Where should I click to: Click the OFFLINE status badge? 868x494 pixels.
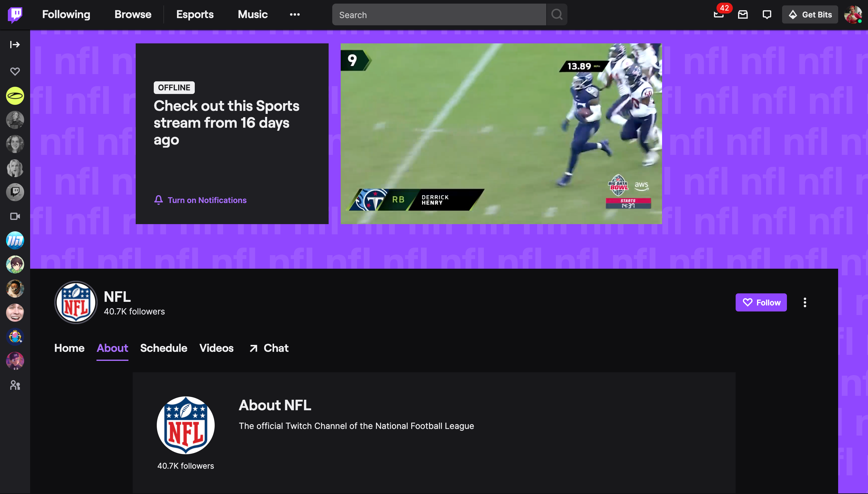coord(174,88)
